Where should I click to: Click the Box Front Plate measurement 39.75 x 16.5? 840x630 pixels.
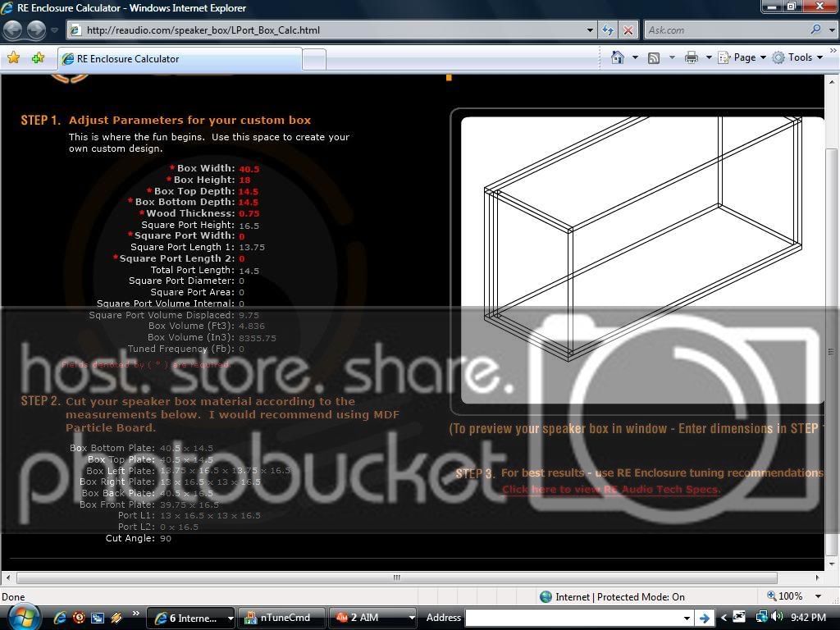click(x=189, y=504)
